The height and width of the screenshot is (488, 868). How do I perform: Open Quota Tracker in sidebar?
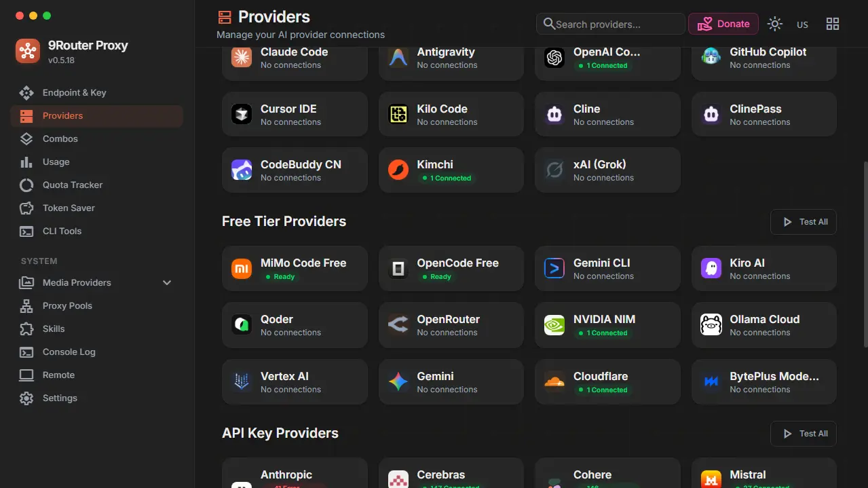pyautogui.click(x=96, y=185)
